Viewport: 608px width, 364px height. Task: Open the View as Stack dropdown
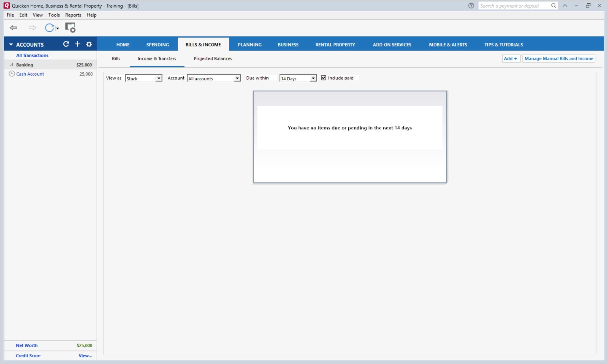click(159, 78)
